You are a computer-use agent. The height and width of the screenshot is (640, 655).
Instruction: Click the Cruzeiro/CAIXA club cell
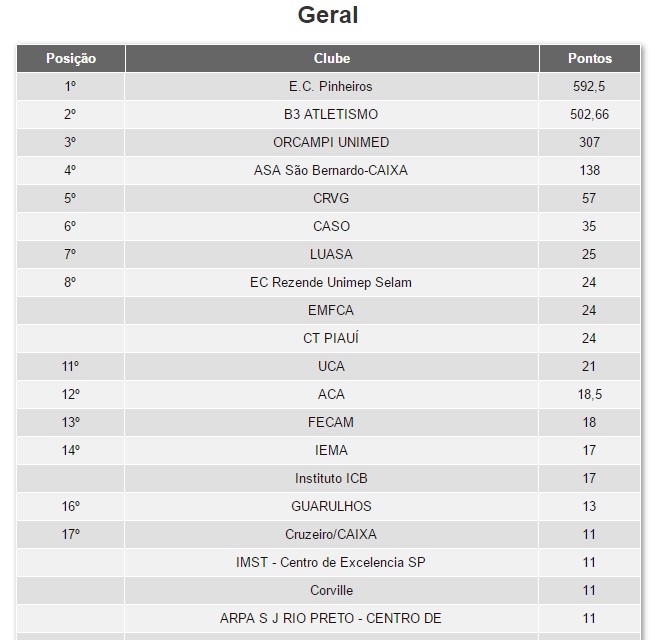[331, 535]
